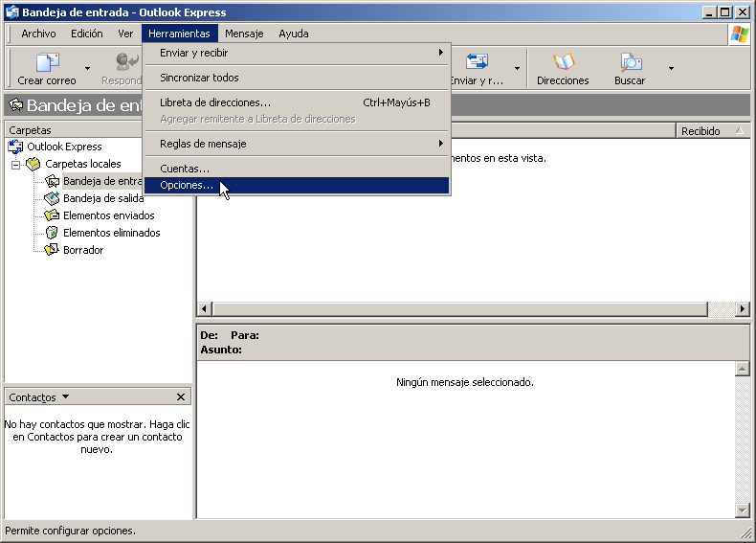Select Elementos enviados tree label
Viewport: 756px width, 543px height.
108,215
